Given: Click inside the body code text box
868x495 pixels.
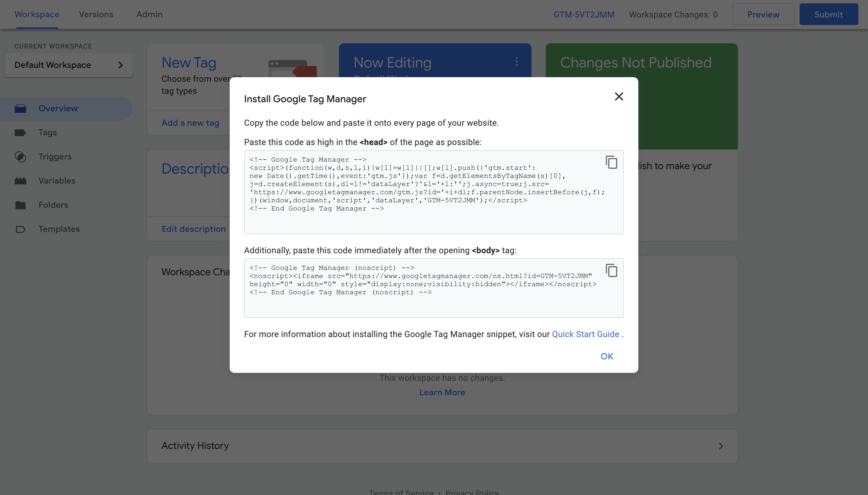Looking at the screenshot, I should (x=434, y=288).
